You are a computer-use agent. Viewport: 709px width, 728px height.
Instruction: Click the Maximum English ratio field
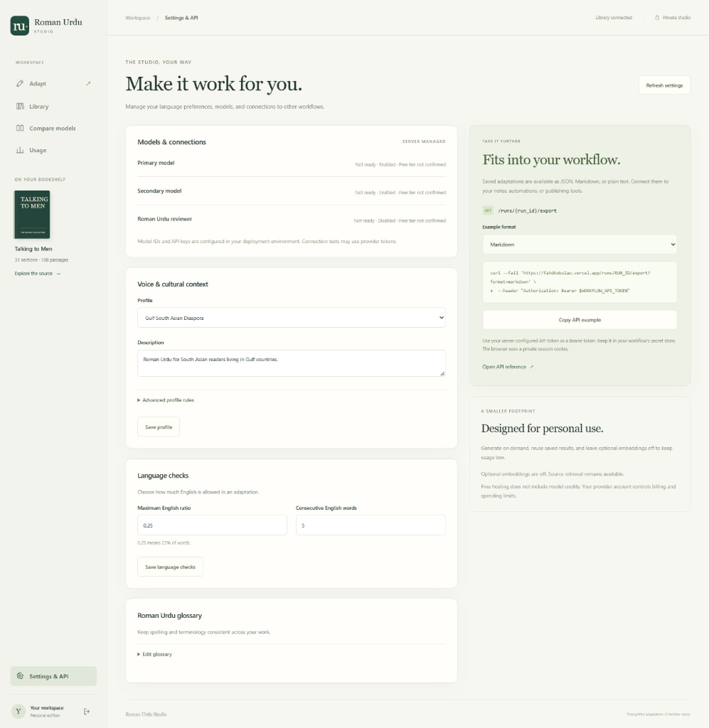tap(212, 525)
